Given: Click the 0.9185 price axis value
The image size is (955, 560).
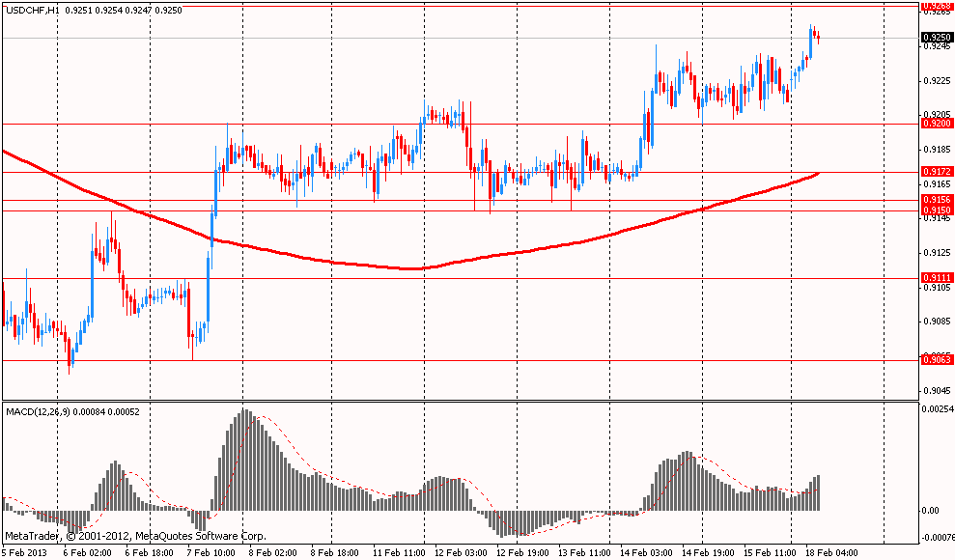Looking at the screenshot, I should point(938,149).
